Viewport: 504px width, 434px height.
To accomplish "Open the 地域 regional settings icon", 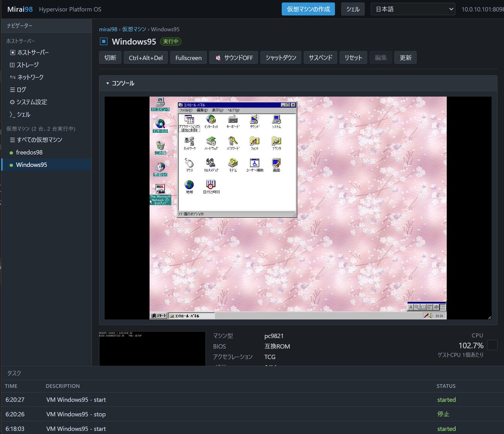I will point(189,187).
